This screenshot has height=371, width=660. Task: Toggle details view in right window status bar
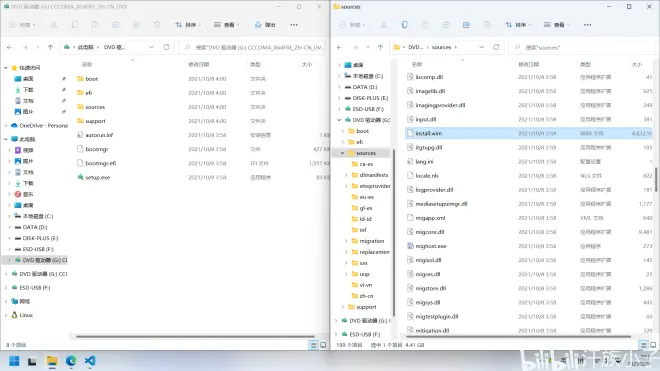(643, 345)
